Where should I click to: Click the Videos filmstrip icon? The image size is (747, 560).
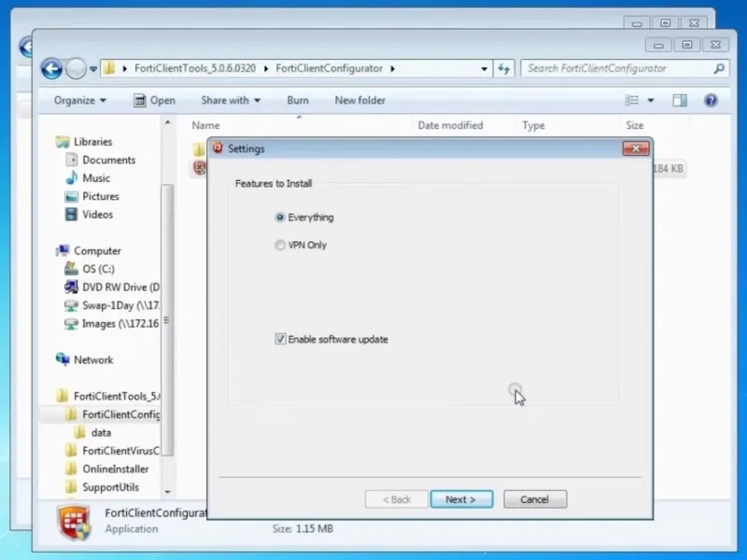click(x=71, y=215)
